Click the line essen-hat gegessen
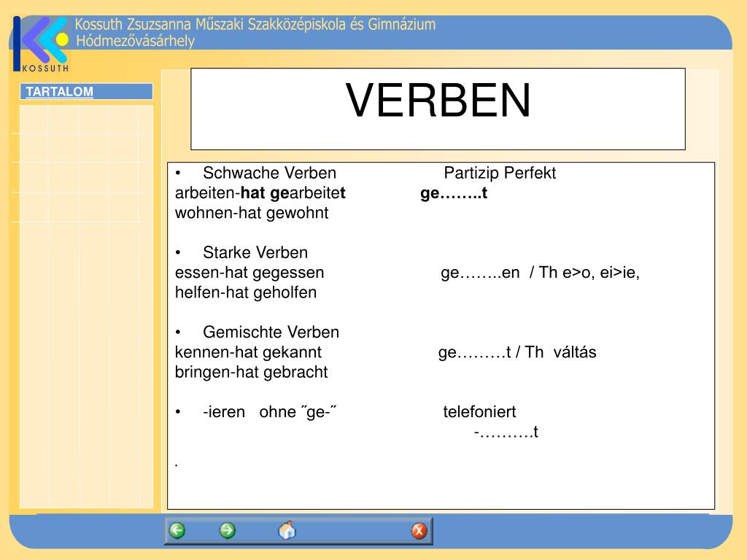747x560 pixels. [249, 273]
